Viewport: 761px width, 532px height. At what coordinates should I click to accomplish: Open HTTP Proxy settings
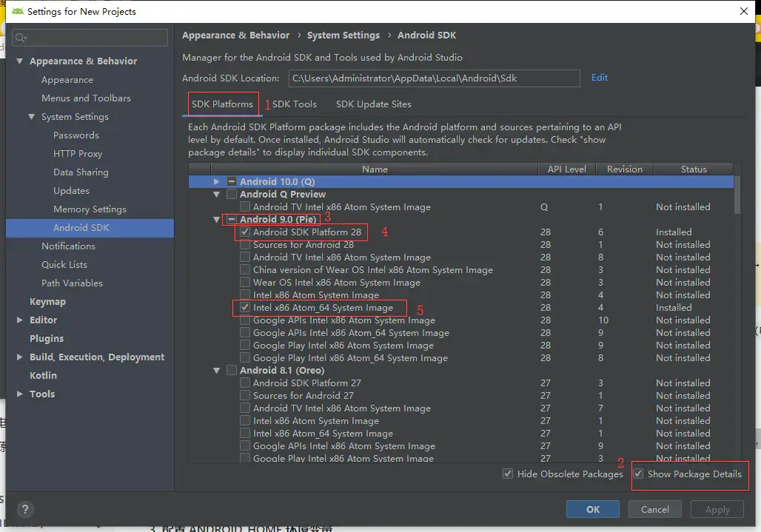[78, 154]
